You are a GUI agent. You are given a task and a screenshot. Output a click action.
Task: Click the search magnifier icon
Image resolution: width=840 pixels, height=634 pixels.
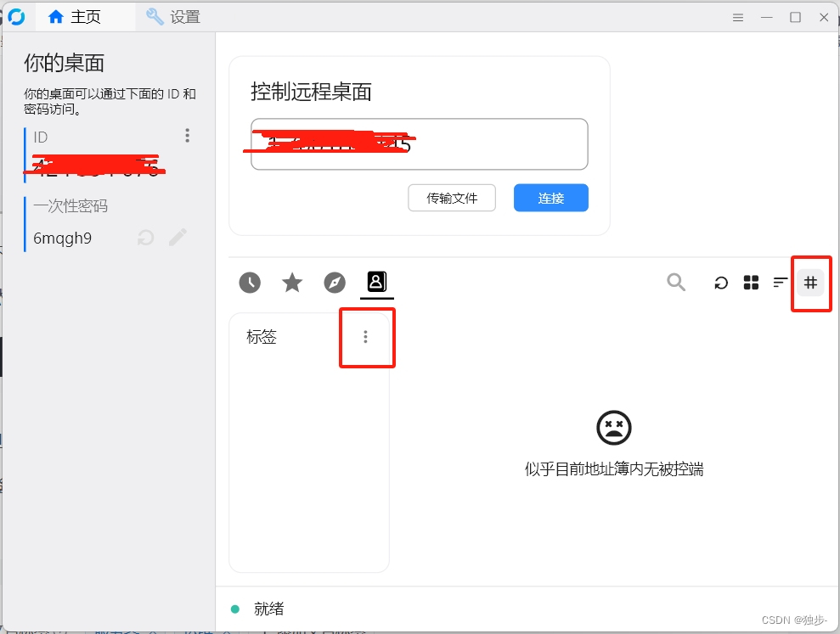676,282
